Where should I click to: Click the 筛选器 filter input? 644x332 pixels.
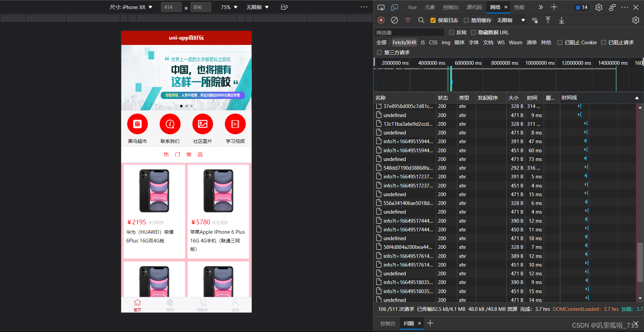coord(409,33)
